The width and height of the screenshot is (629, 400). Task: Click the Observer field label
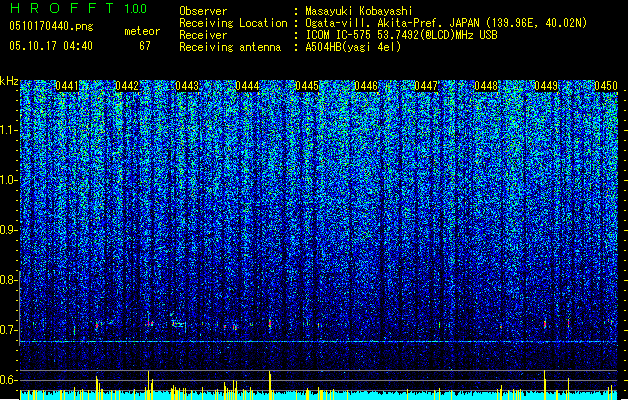click(203, 11)
